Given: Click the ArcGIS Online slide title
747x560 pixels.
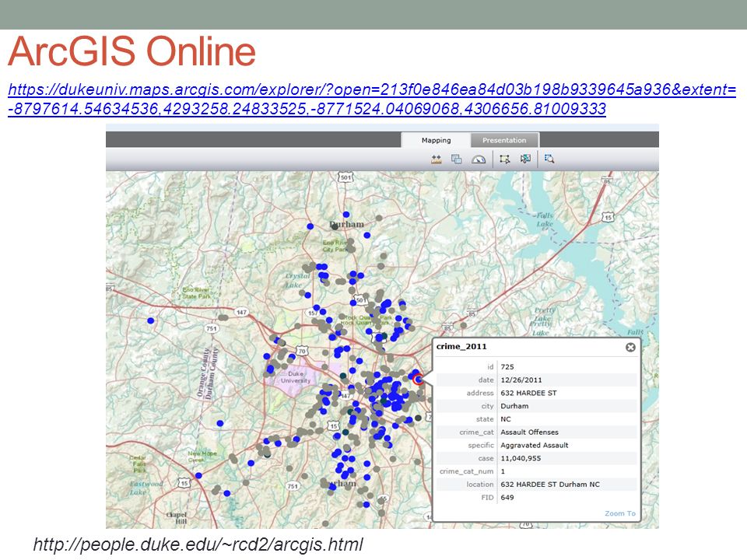Looking at the screenshot, I should click(x=132, y=51).
